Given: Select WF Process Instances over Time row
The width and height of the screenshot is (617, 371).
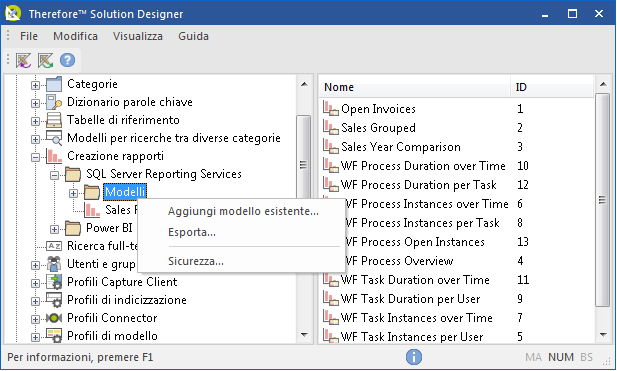Looking at the screenshot, I should (427, 204).
